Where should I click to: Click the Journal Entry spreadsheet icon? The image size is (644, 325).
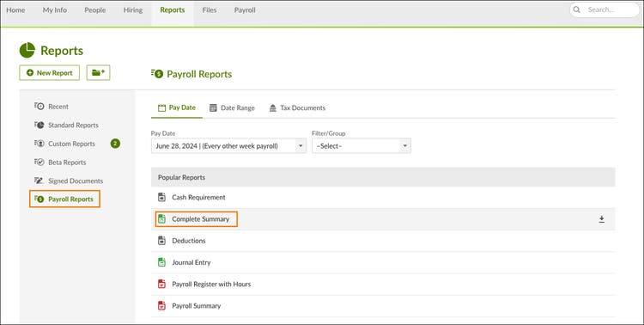tap(161, 262)
